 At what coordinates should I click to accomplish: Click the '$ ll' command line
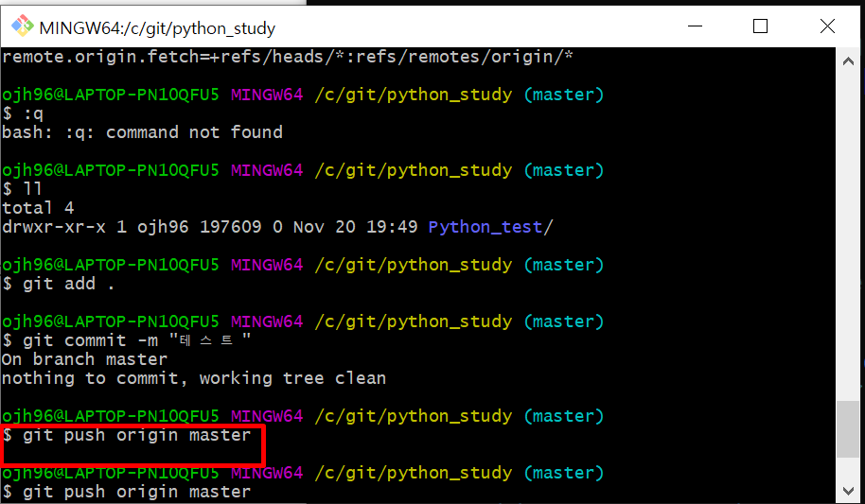[x=22, y=189]
